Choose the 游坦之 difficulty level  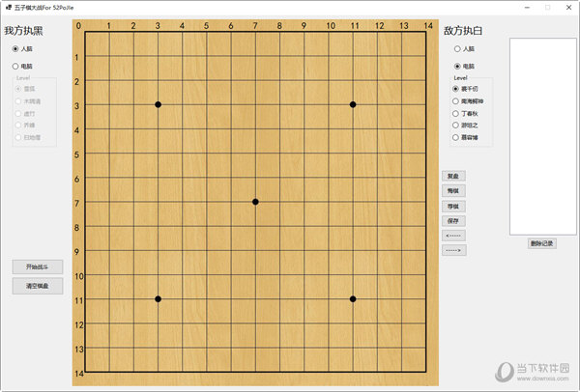click(x=456, y=125)
